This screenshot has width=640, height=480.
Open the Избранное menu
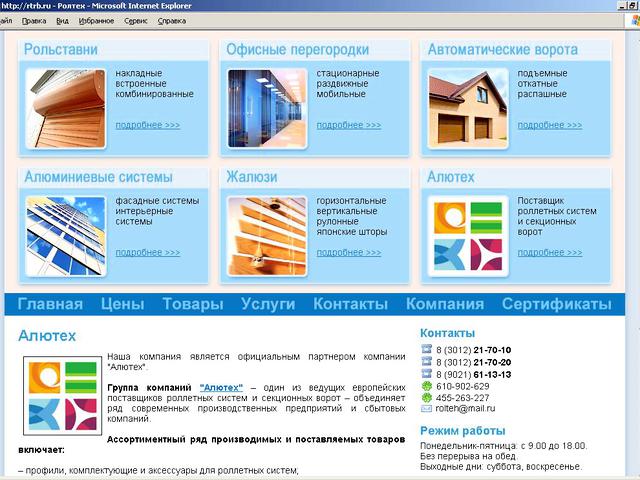pyautogui.click(x=96, y=21)
